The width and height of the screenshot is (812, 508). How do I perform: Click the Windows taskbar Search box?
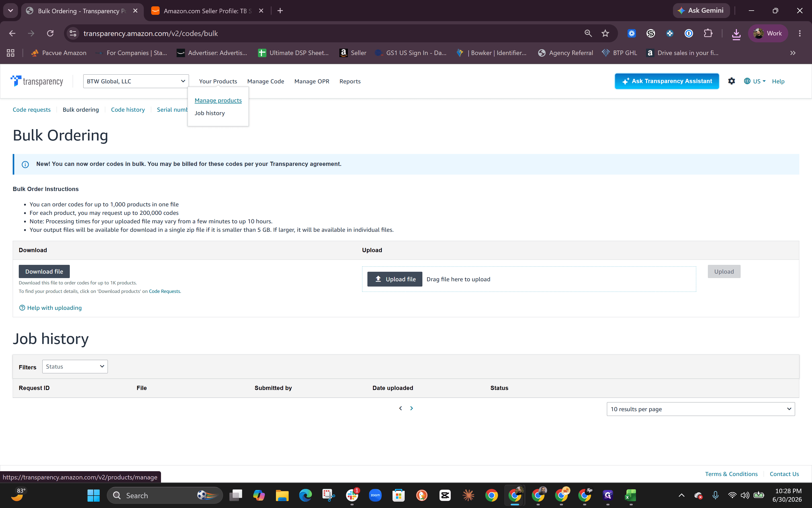[x=165, y=495]
